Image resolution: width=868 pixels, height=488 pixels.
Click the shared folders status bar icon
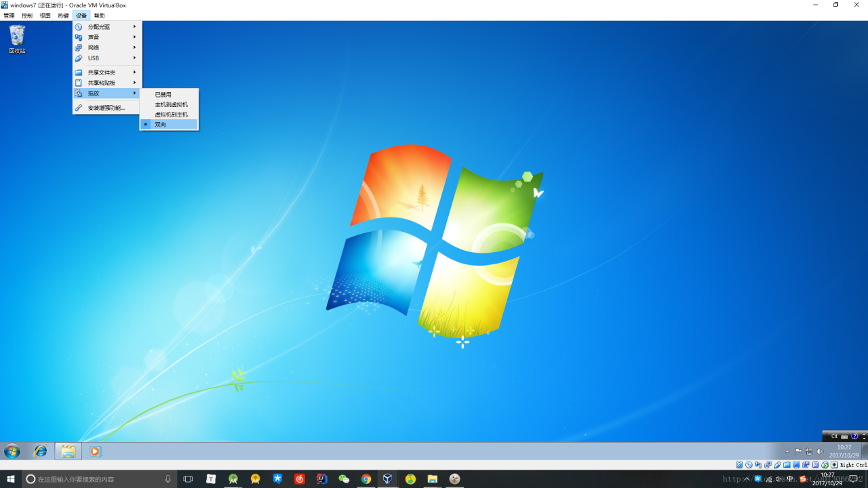tap(787, 465)
